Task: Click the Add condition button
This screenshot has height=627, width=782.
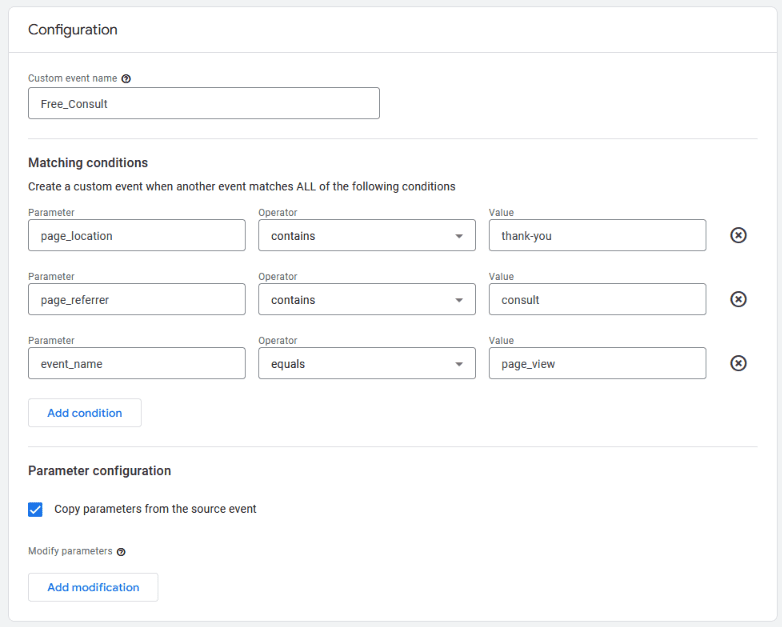Action: coord(85,413)
